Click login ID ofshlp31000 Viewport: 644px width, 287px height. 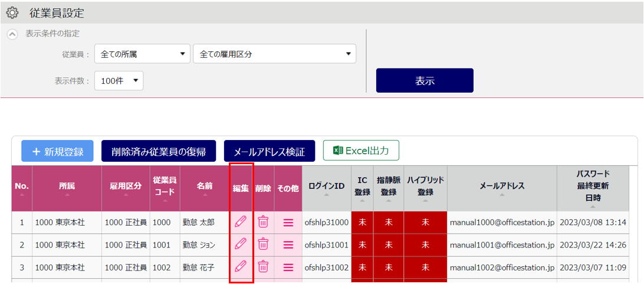coord(327,223)
